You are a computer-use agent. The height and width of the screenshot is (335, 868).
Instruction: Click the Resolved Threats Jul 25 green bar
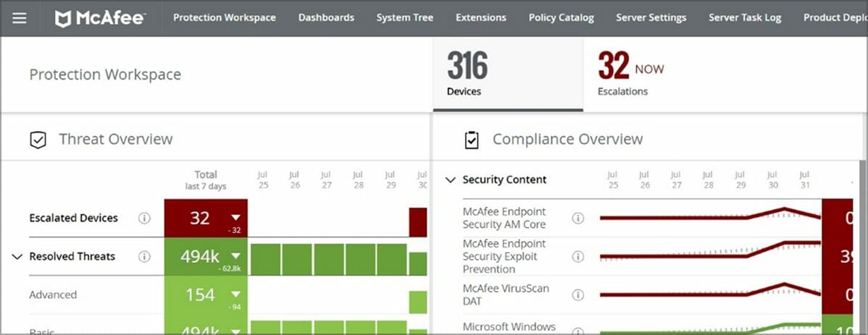pos(266,260)
